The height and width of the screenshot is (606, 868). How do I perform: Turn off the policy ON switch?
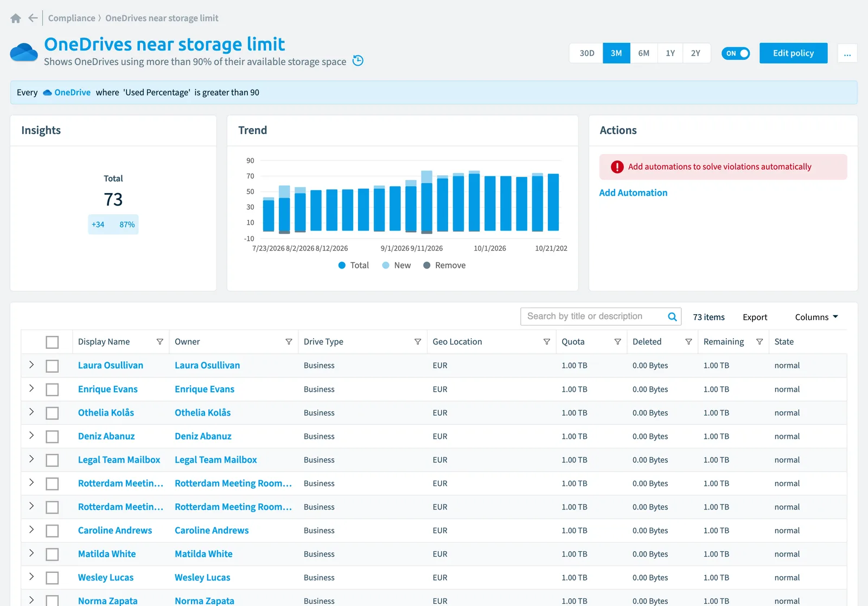tap(736, 53)
